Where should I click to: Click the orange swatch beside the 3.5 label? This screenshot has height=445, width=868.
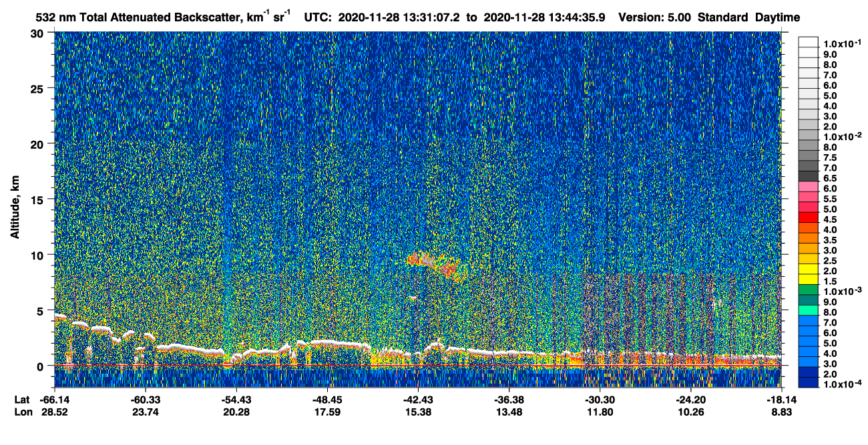tap(809, 237)
